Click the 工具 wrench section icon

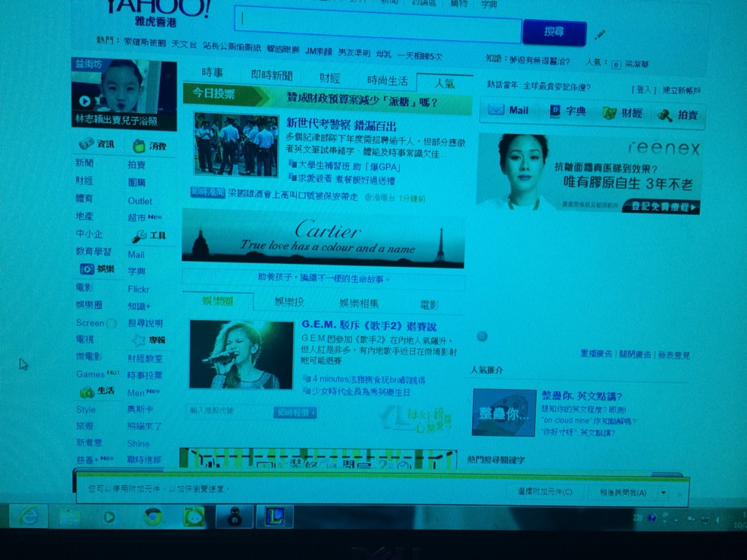[x=139, y=236]
